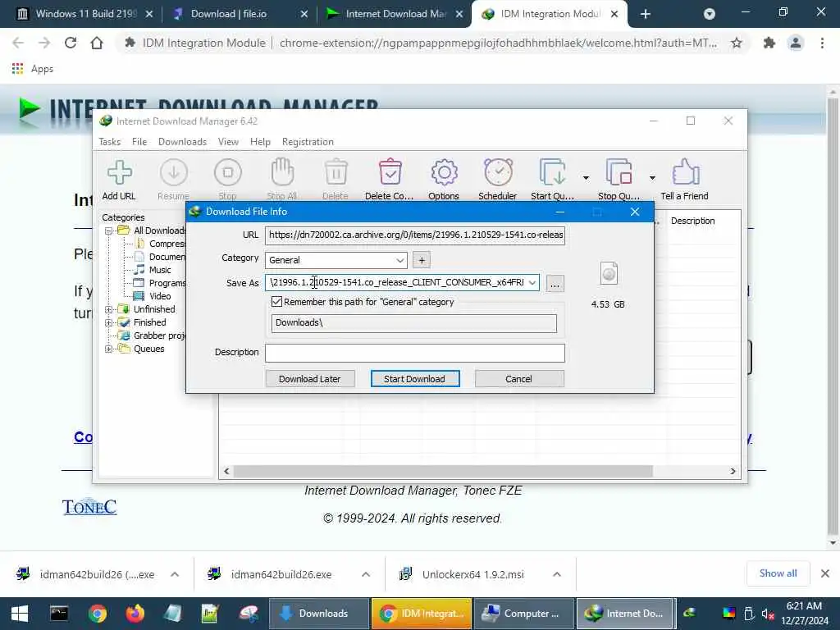The image size is (840, 630).
Task: Open Stop Queue dropdown arrow
Action: click(x=652, y=178)
